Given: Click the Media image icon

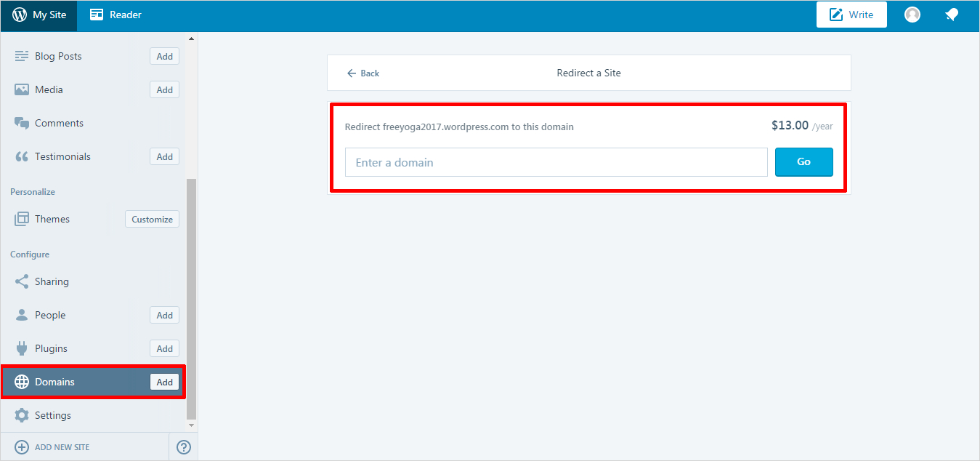Looking at the screenshot, I should tap(22, 89).
